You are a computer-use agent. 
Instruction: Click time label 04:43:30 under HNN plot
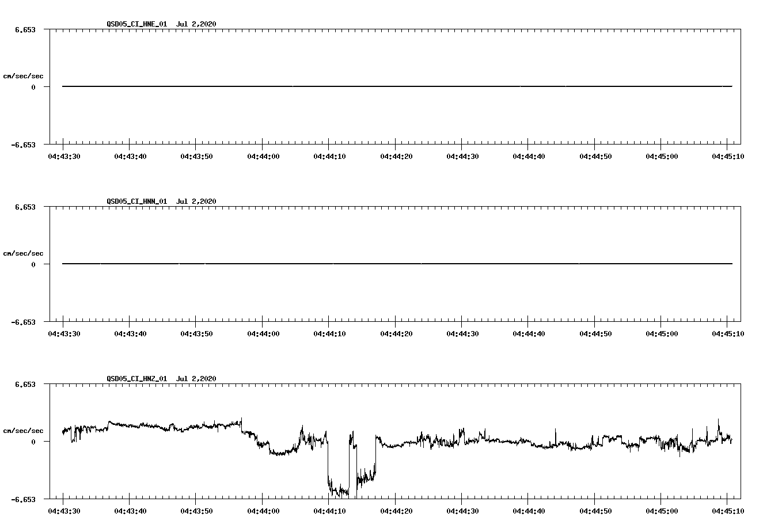click(63, 334)
